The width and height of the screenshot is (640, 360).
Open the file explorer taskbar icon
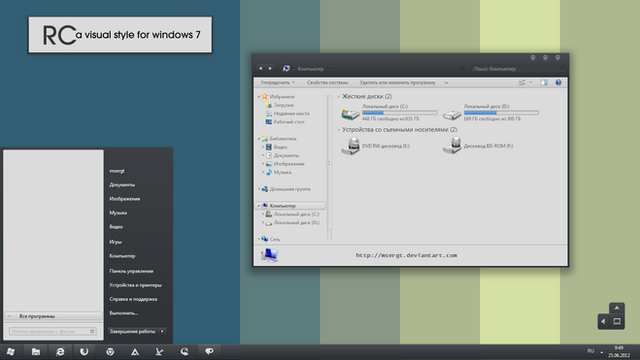[36, 351]
